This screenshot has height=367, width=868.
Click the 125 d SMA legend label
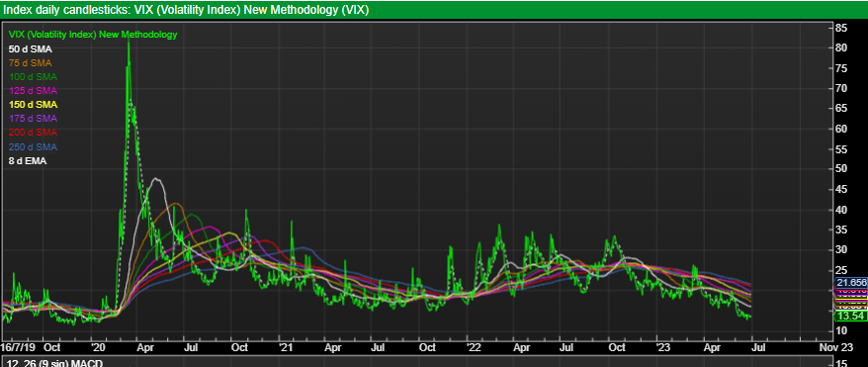(33, 91)
